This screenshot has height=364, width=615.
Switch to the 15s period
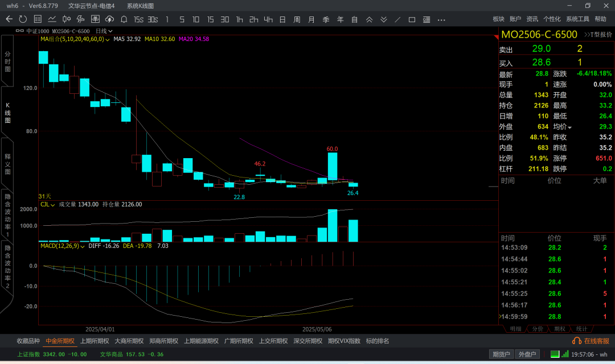coord(138,19)
